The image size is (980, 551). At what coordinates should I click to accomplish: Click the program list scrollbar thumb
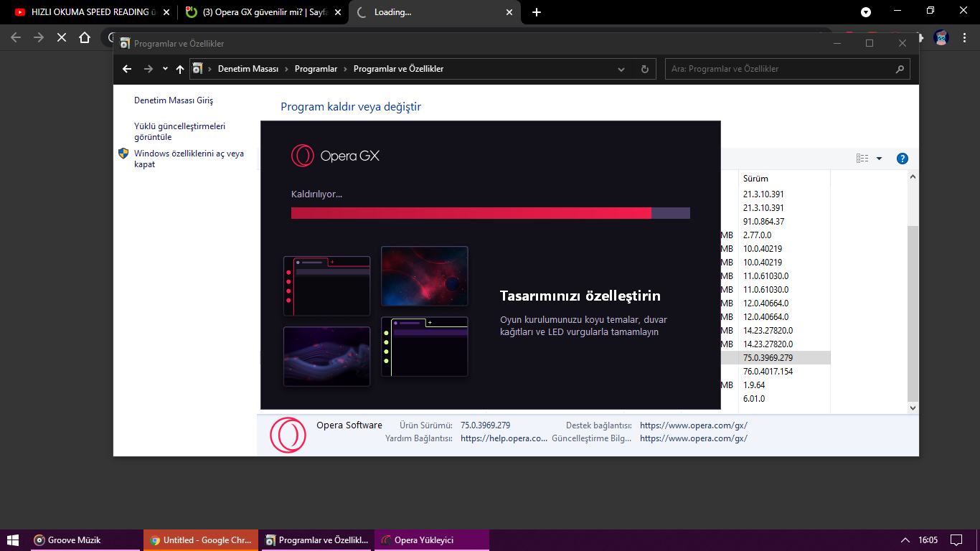pyautogui.click(x=913, y=313)
